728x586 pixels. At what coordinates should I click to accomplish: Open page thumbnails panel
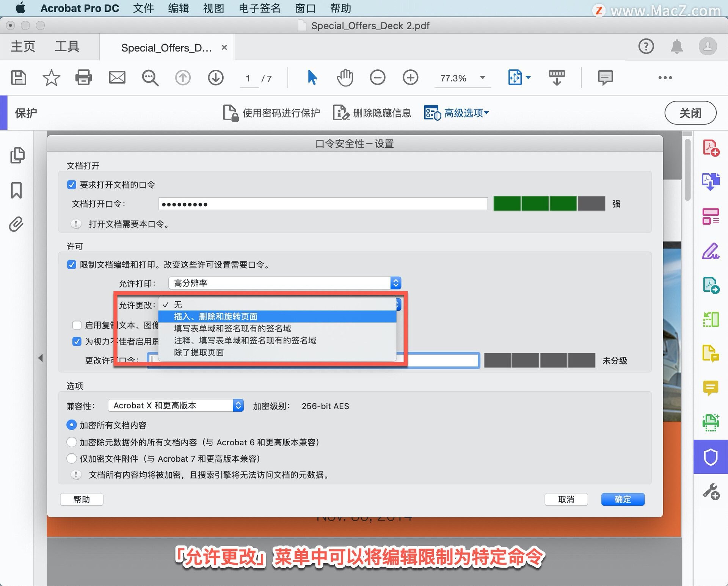point(17,155)
